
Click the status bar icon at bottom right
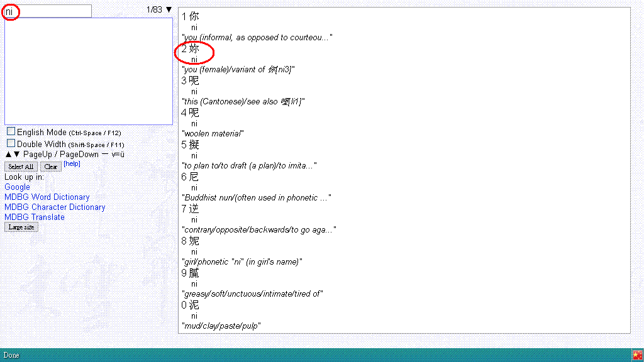coord(637,355)
